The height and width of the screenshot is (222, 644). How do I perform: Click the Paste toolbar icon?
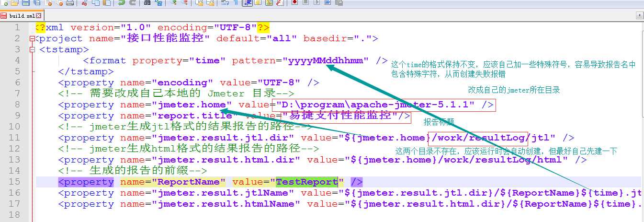click(106, 3)
